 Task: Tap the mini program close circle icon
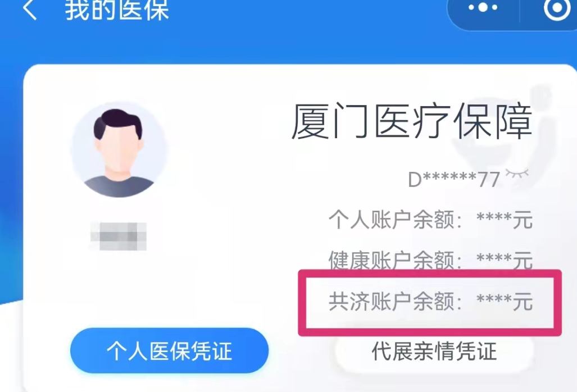point(556,7)
